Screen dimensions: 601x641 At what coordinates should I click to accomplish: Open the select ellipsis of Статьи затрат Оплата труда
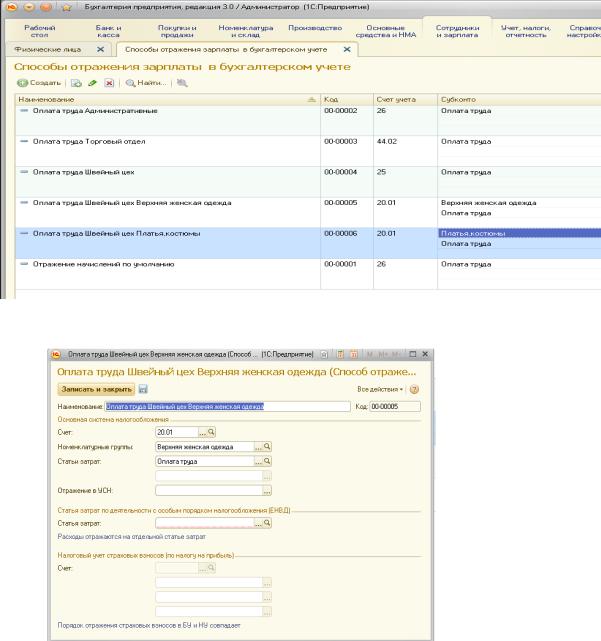pyautogui.click(x=258, y=461)
